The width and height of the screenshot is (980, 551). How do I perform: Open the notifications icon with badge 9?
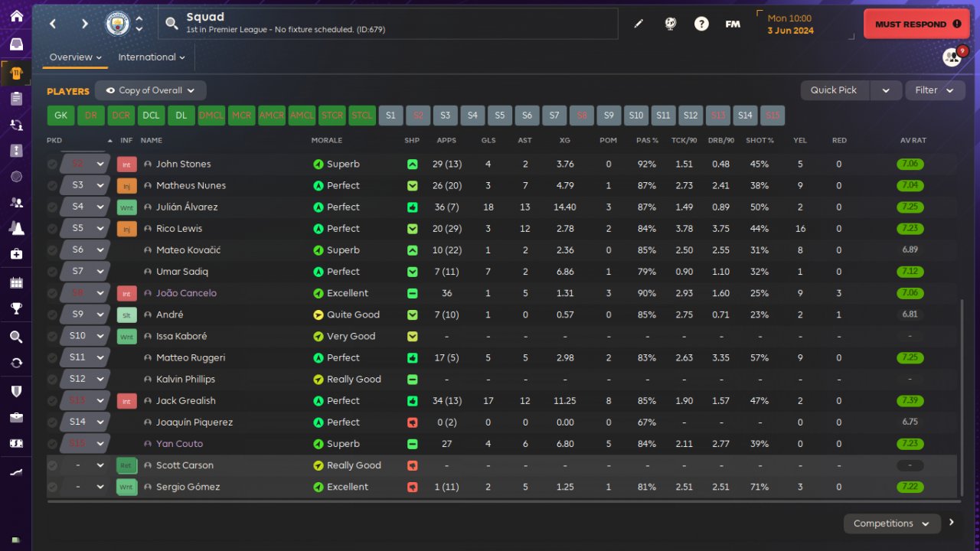(952, 57)
